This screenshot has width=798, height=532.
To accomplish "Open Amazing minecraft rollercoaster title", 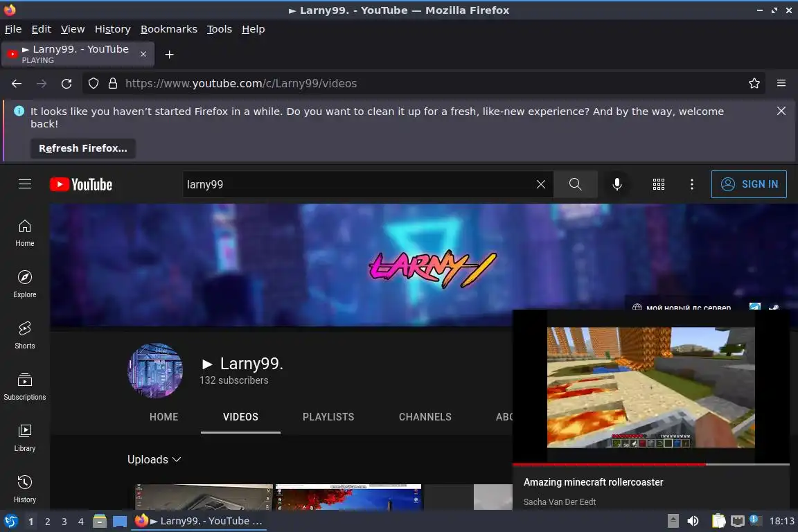I will click(x=594, y=482).
